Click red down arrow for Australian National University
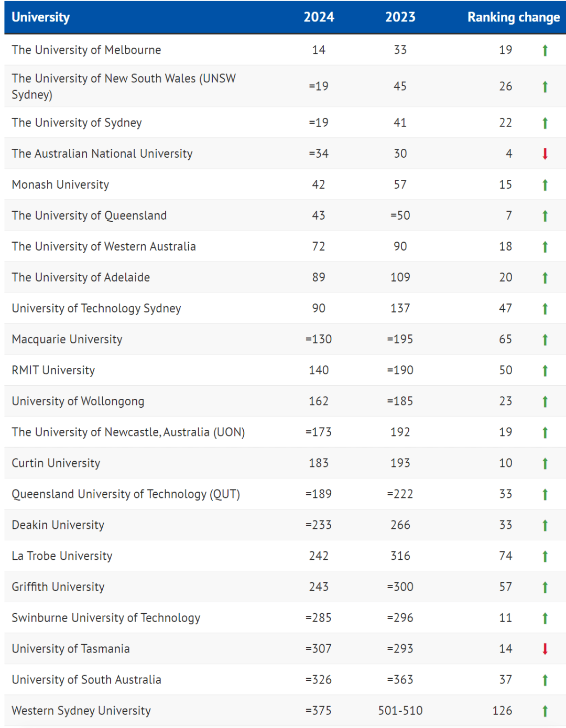 [545, 154]
